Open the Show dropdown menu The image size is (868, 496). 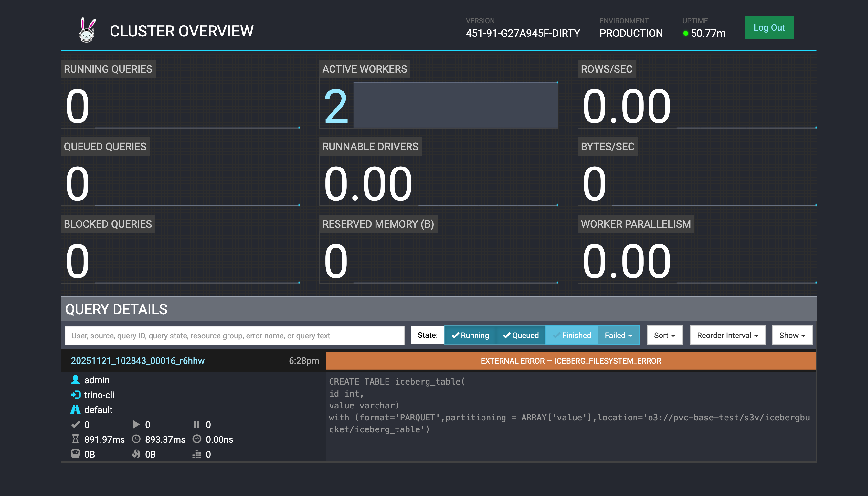(x=792, y=335)
